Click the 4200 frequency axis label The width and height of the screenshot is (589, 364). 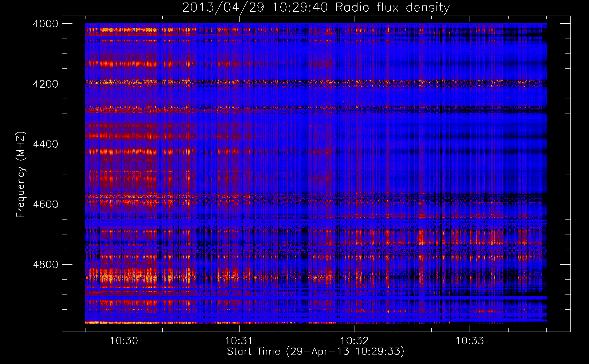[x=46, y=84]
